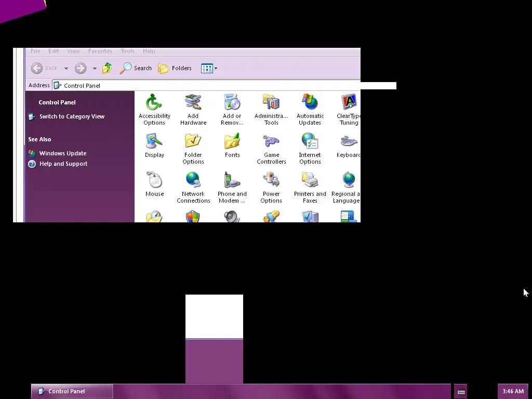
Task: Open the Add Hardware wizard icon
Action: pos(193,109)
